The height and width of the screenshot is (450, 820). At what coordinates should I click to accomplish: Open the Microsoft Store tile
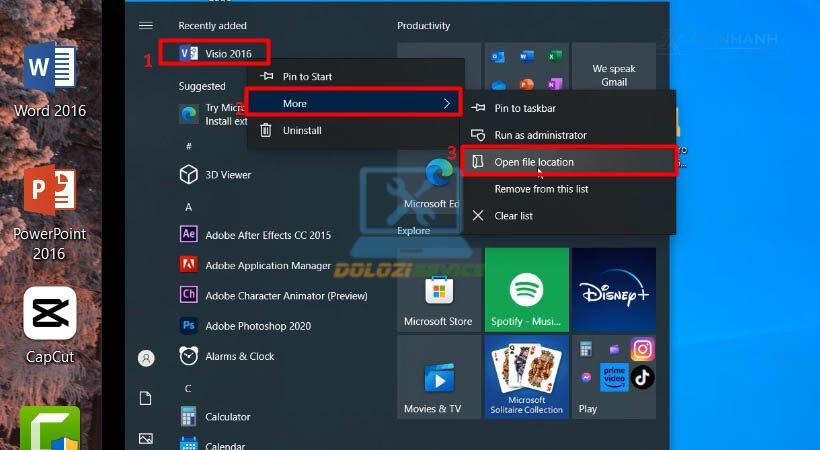(x=438, y=290)
